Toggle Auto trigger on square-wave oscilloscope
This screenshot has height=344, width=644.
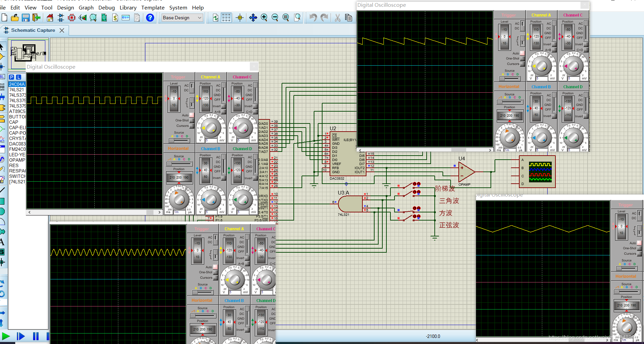coord(192,115)
